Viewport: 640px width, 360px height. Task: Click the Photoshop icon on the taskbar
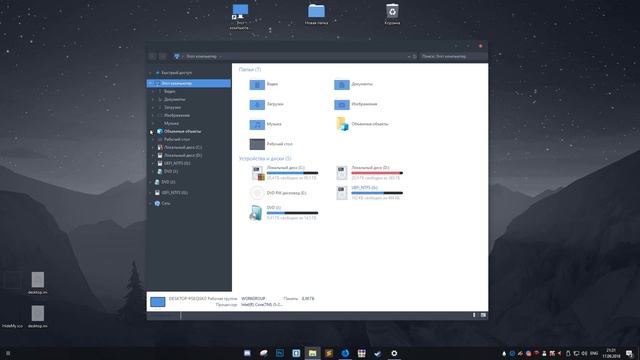pyautogui.click(x=280, y=353)
